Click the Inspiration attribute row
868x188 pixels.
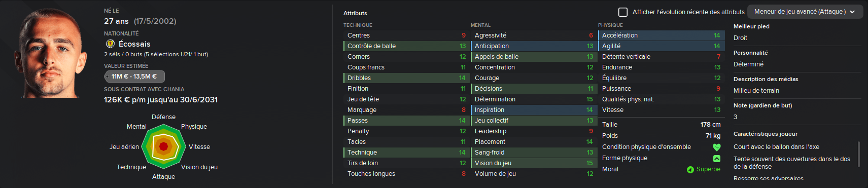pyautogui.click(x=534, y=110)
